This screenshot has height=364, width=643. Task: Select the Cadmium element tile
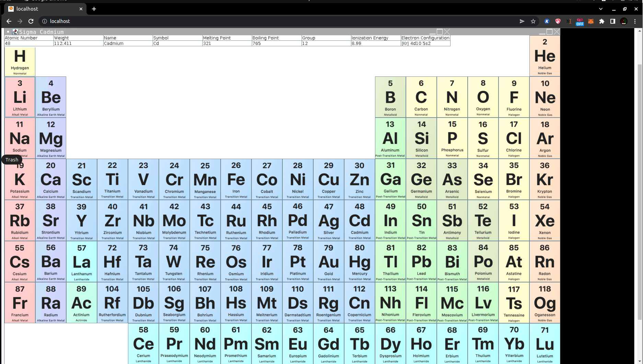pyautogui.click(x=359, y=220)
